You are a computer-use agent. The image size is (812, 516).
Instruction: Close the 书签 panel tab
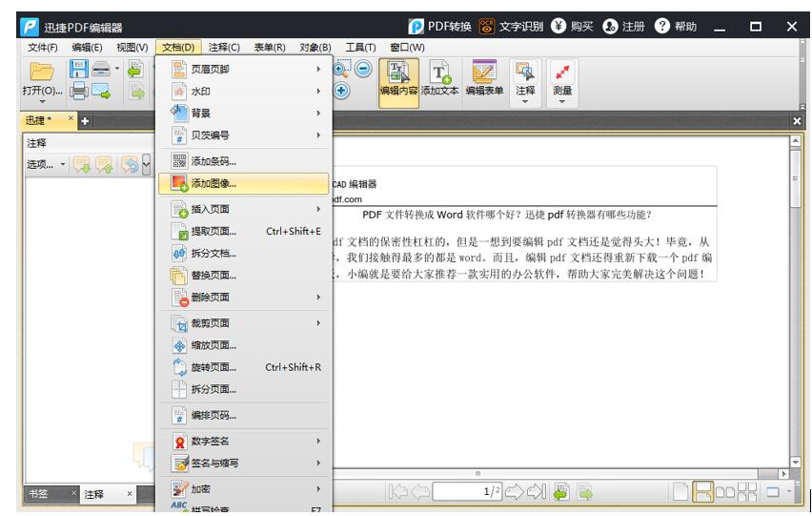[x=73, y=493]
